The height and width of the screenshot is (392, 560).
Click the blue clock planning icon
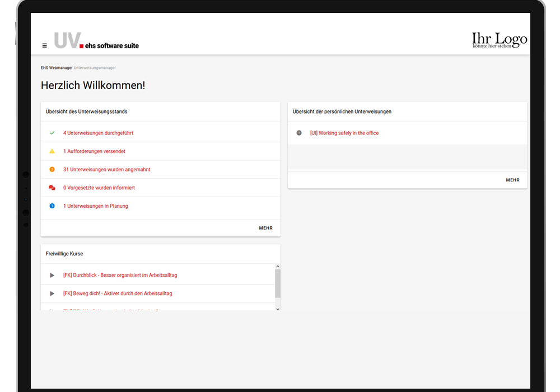[52, 206]
